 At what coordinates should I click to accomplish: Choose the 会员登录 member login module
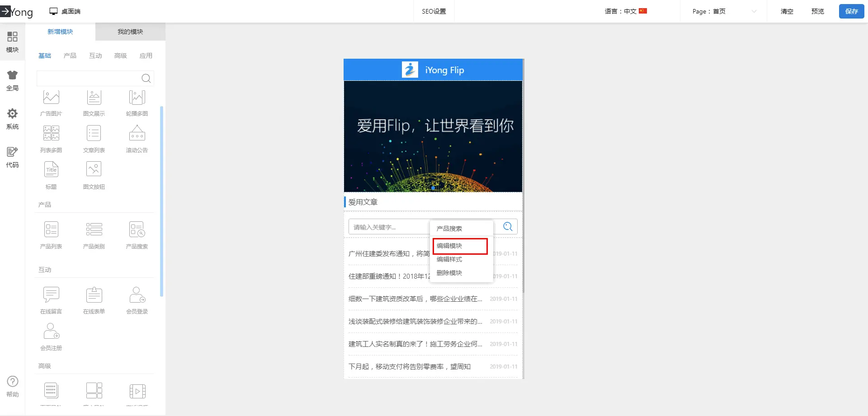pyautogui.click(x=137, y=295)
